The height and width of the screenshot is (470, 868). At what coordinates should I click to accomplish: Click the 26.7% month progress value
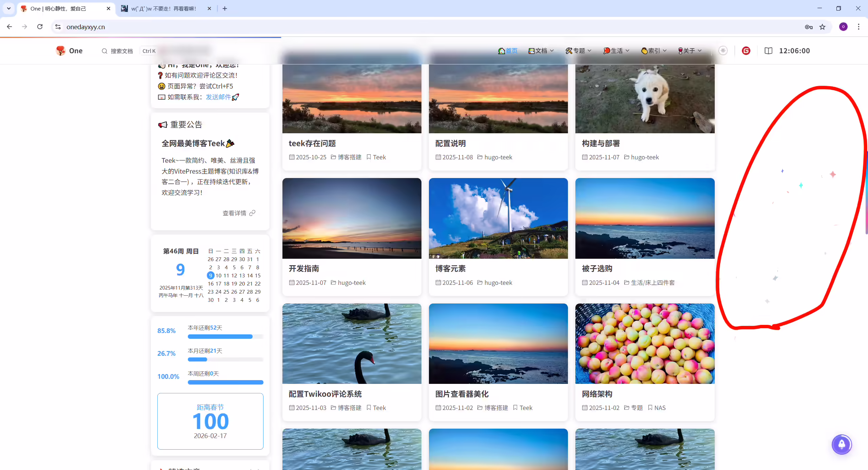point(166,354)
